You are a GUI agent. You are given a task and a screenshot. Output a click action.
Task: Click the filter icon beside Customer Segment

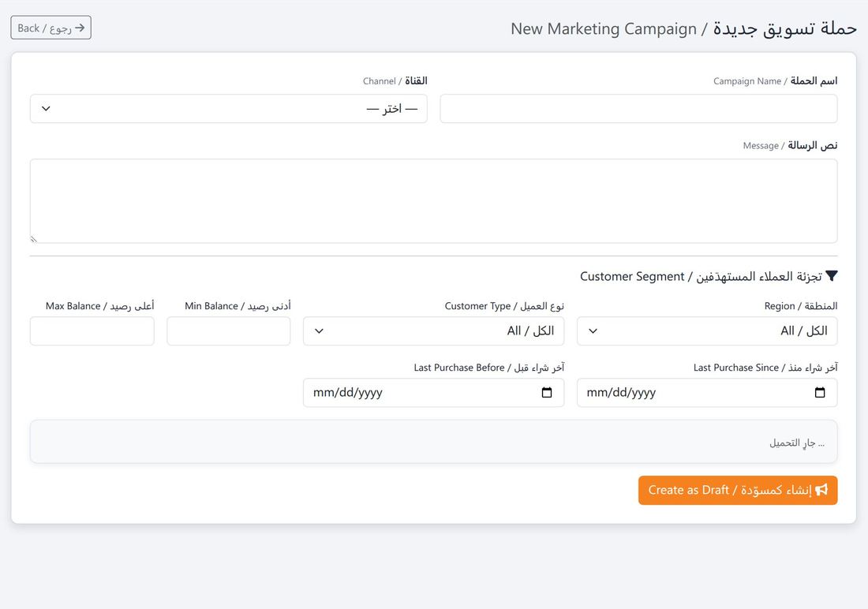832,276
